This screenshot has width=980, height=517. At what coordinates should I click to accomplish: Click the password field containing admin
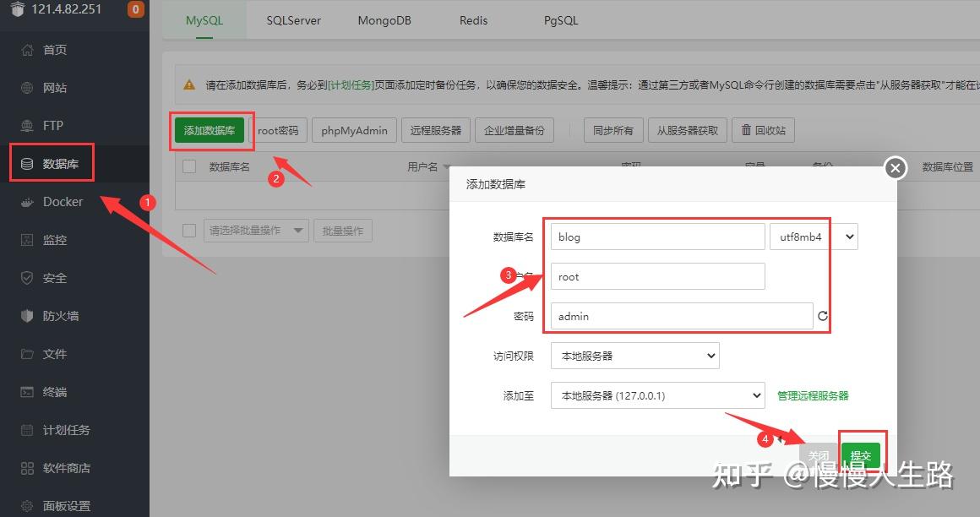click(681, 316)
